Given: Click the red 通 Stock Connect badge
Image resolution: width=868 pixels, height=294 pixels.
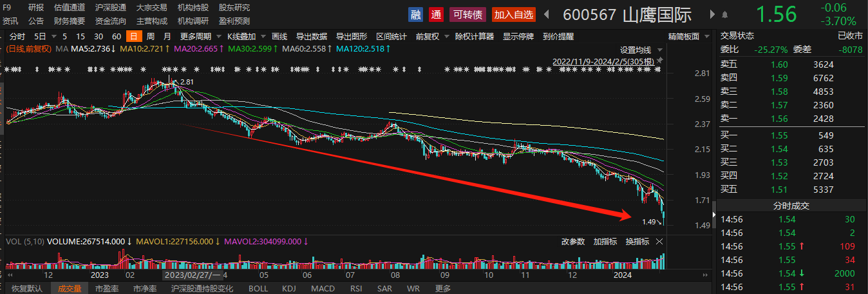Looking at the screenshot, I should click(x=437, y=14).
